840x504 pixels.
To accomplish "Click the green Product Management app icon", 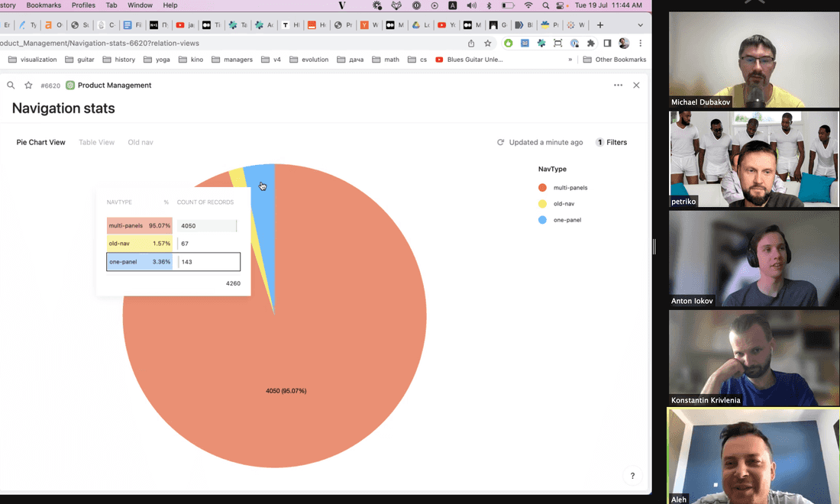I will [71, 86].
